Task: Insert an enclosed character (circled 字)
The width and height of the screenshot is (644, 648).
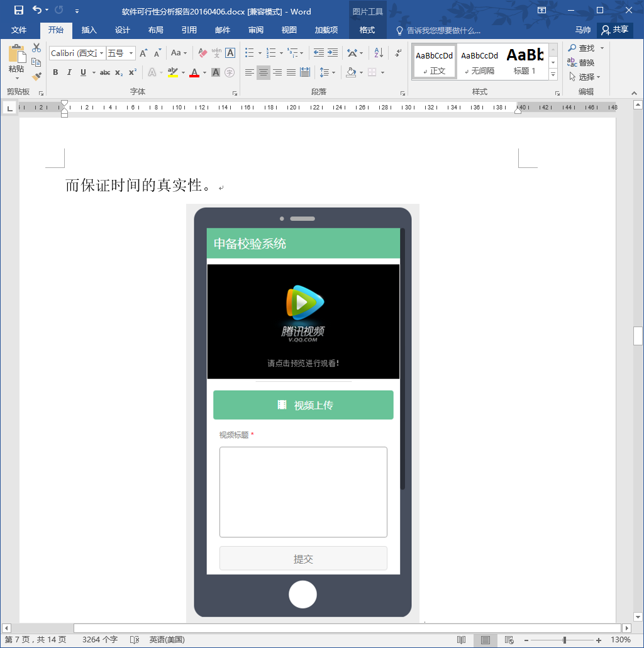Action: [230, 73]
